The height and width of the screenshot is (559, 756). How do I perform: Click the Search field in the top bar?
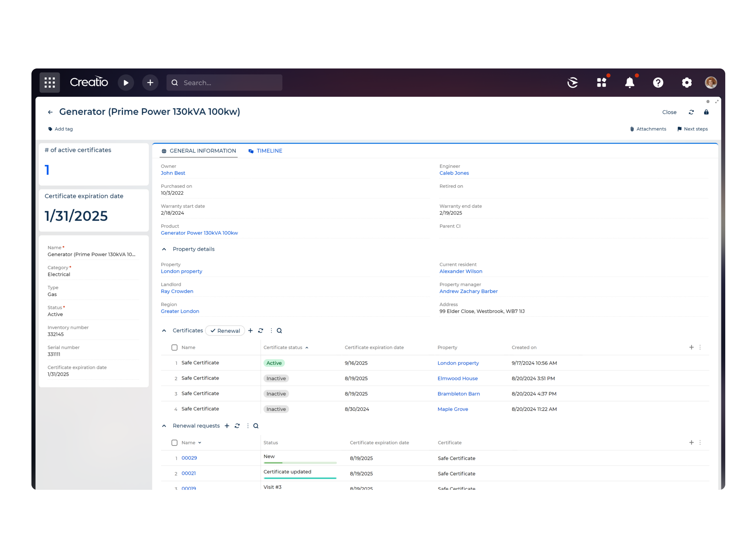pyautogui.click(x=224, y=82)
